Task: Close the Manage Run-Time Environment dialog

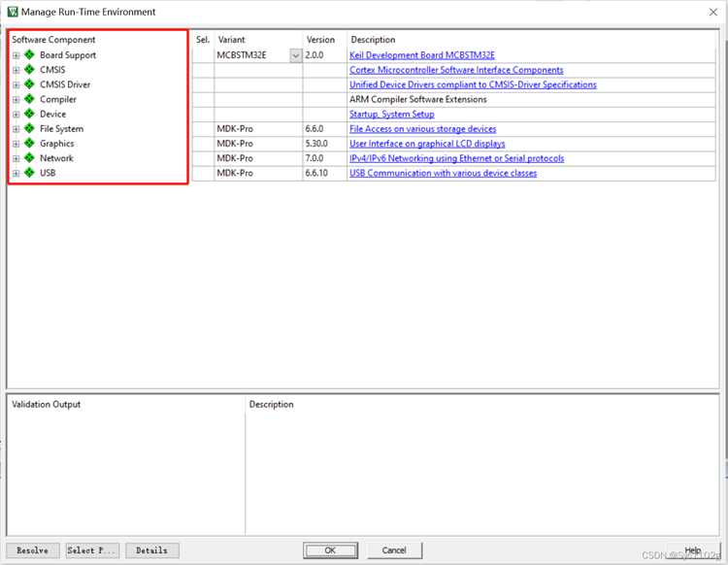Action: 713,12
